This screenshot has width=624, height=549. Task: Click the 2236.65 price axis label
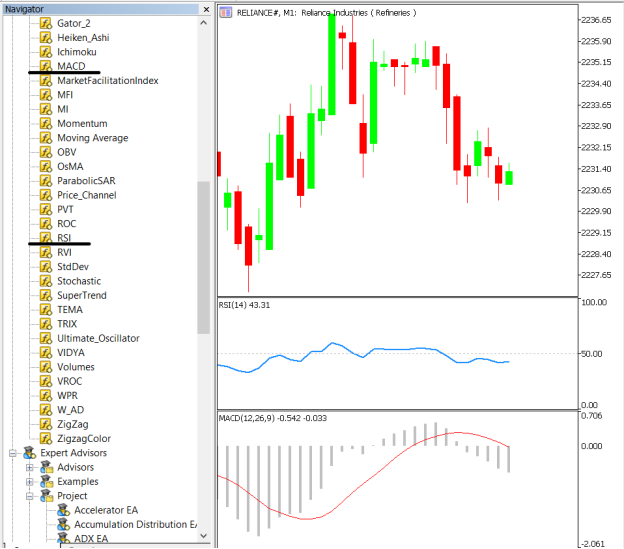click(x=596, y=20)
